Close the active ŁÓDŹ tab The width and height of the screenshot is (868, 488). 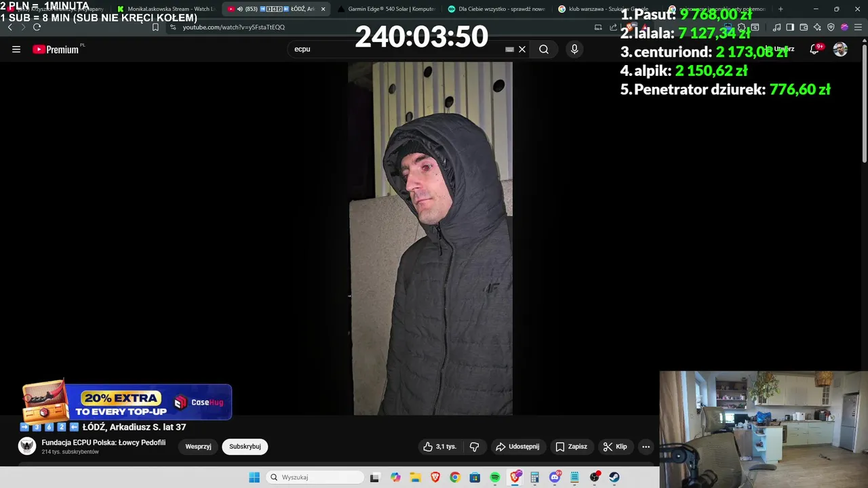[x=323, y=9]
